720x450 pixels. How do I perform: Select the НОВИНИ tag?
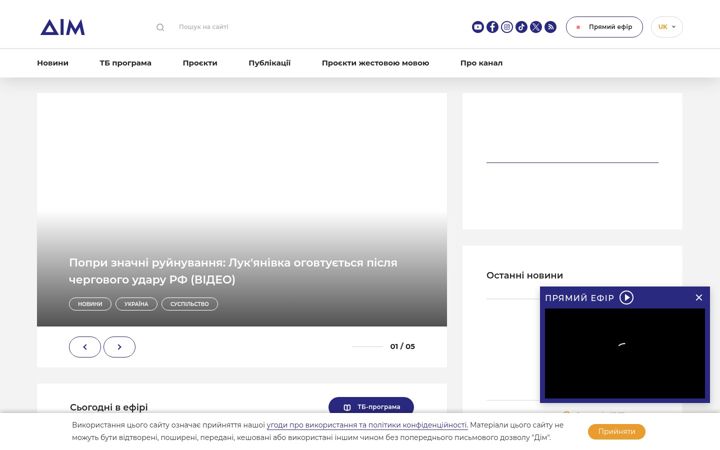(x=90, y=304)
